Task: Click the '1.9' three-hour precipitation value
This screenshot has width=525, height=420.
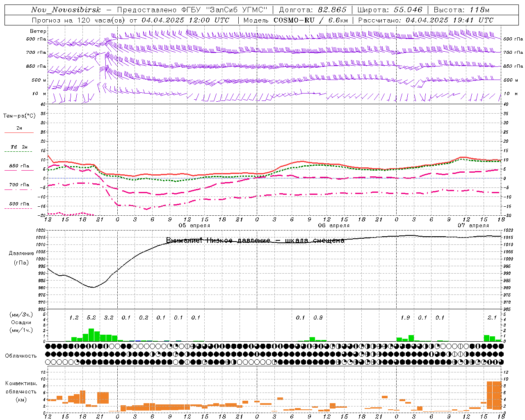Action: coord(405,318)
